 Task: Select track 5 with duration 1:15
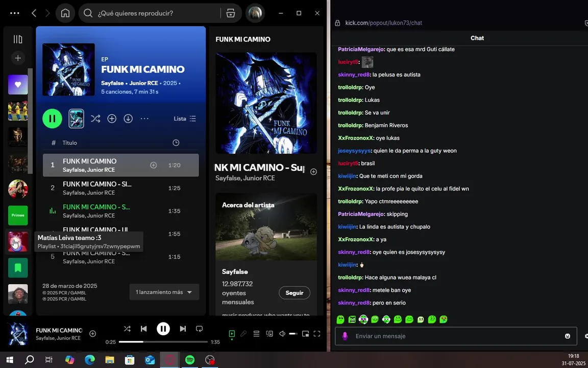point(121,257)
